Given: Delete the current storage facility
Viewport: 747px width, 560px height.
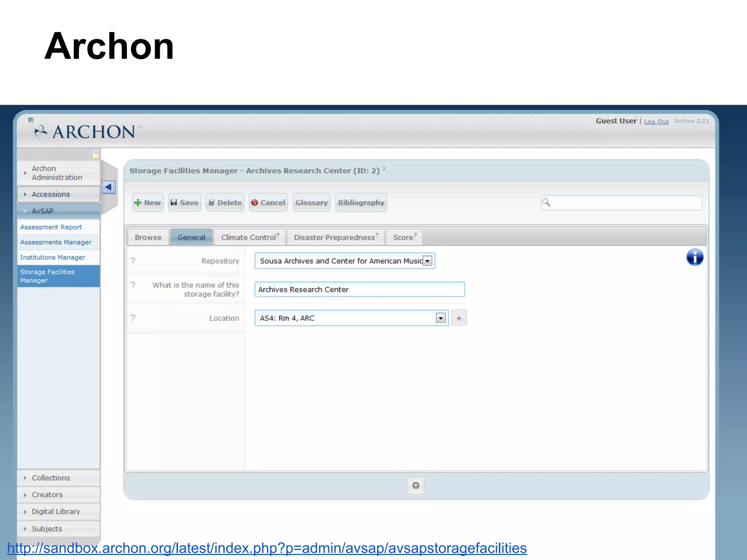Looking at the screenshot, I should click(225, 202).
